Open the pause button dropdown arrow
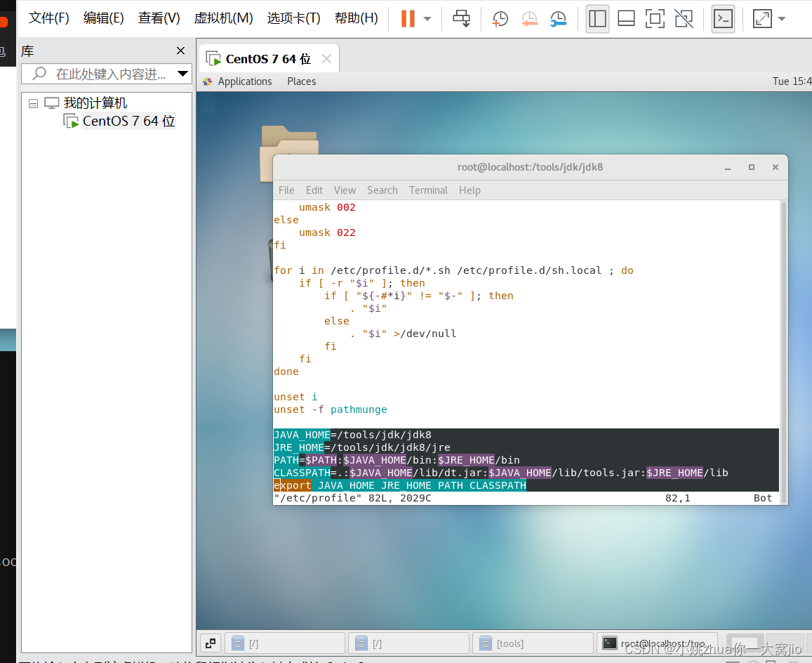Viewport: 812px width, 663px height. (427, 19)
